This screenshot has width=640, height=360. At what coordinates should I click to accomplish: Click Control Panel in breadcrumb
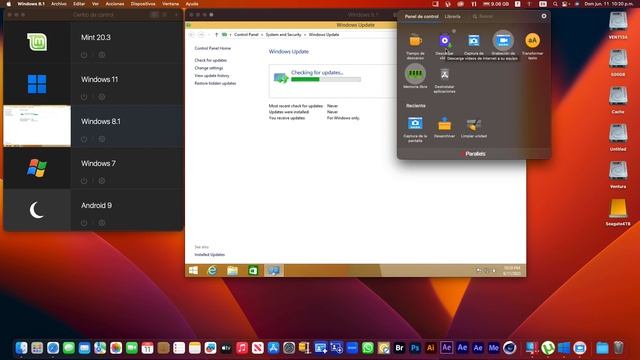click(246, 35)
